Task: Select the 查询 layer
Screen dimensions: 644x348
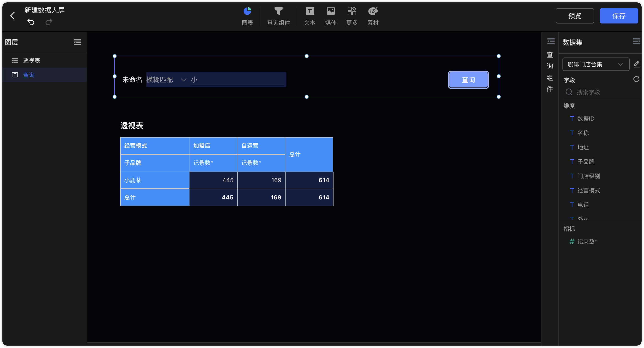Action: (45, 75)
